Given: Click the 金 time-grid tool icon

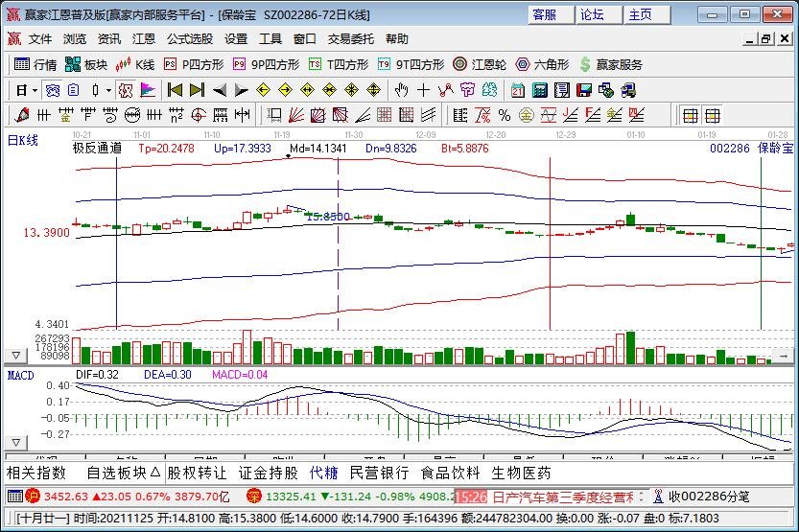Looking at the screenshot, I should click(65, 116).
